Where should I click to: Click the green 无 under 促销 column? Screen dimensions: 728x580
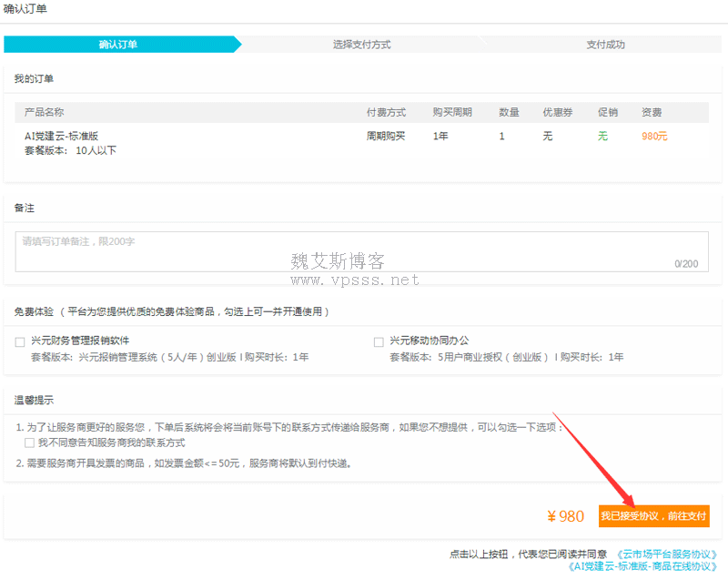pos(602,136)
